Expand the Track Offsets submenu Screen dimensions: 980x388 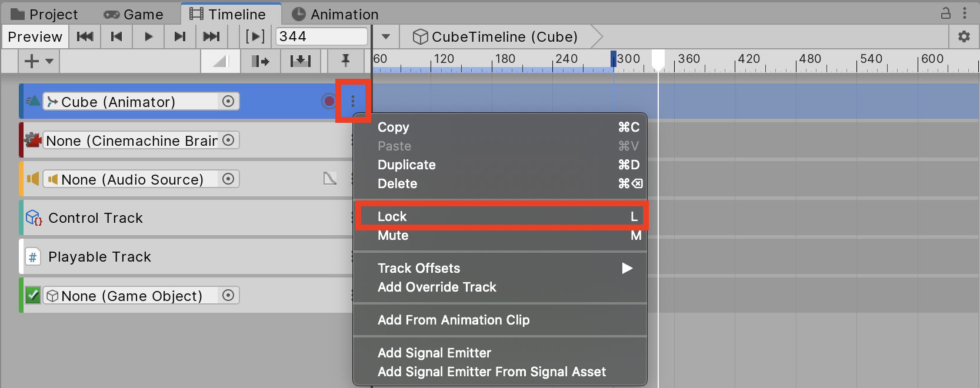627,268
